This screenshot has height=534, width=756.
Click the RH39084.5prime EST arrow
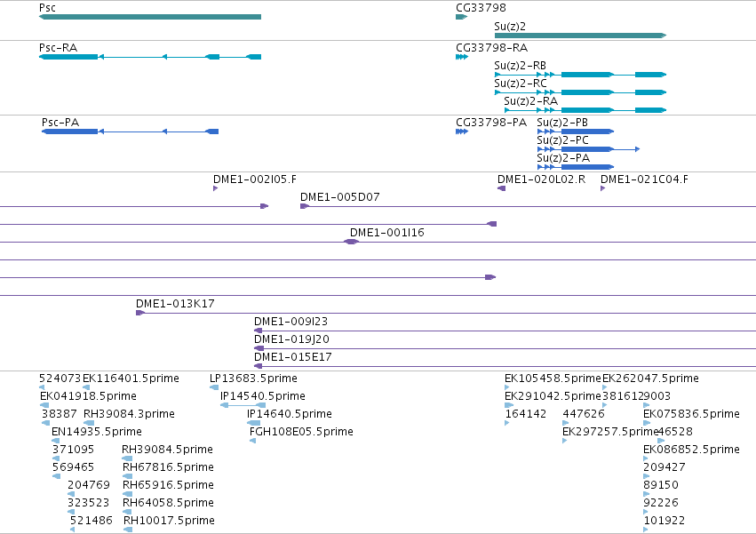click(x=127, y=458)
